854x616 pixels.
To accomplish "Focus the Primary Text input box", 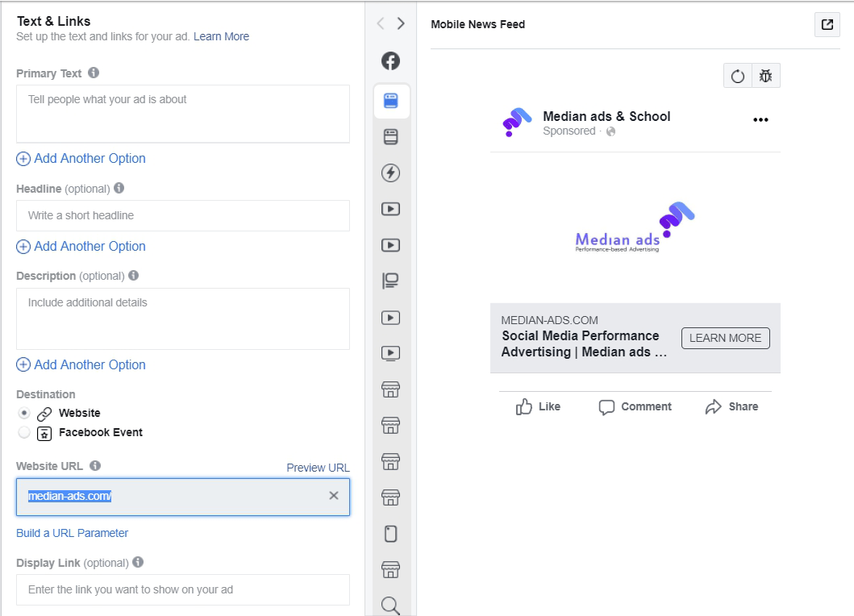I will [183, 114].
